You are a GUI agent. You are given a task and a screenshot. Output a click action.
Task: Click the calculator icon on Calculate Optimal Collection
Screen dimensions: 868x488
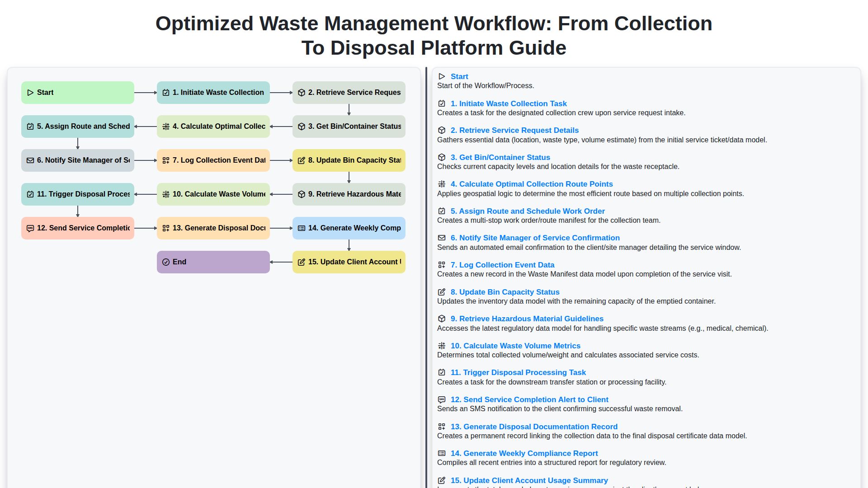[165, 126]
